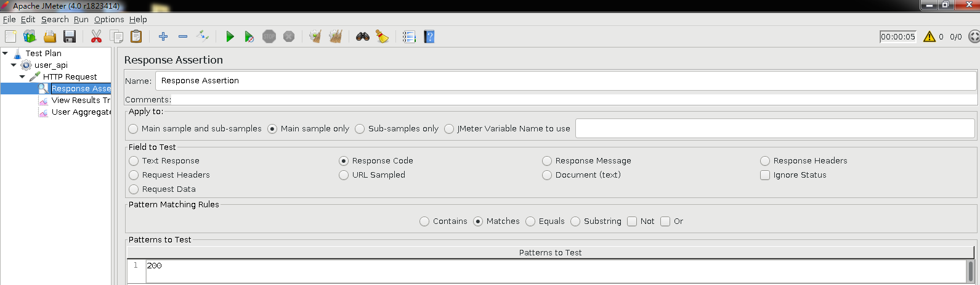Image resolution: width=980 pixels, height=285 pixels.
Task: Click the Patterns to Test column header
Action: (550, 253)
